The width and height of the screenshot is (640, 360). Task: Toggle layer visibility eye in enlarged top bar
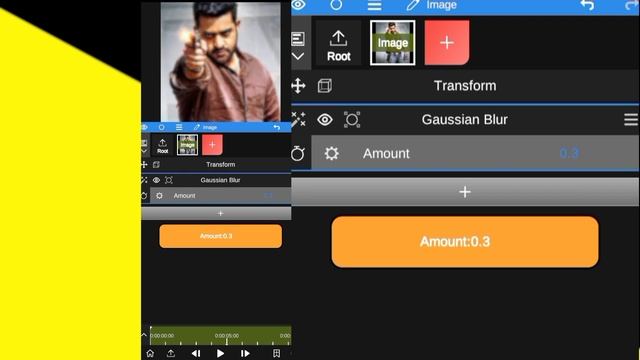click(x=298, y=5)
